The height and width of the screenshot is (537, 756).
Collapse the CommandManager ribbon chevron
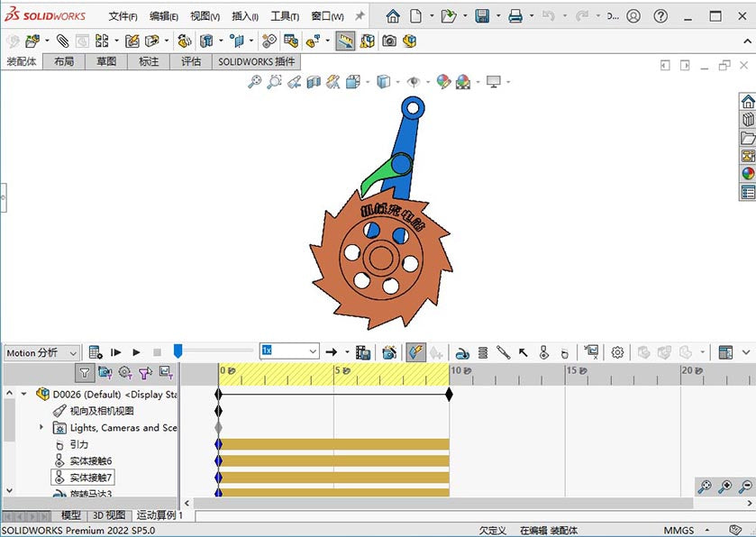click(746, 41)
